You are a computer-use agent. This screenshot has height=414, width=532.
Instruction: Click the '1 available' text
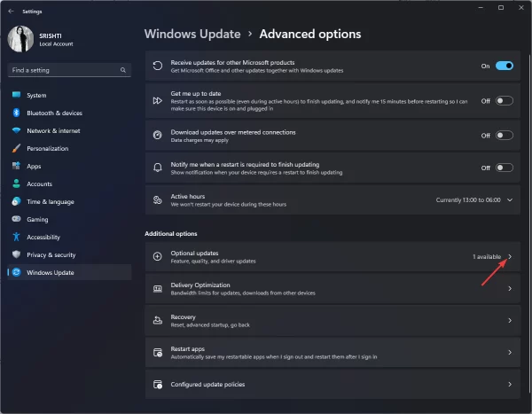pyautogui.click(x=487, y=256)
